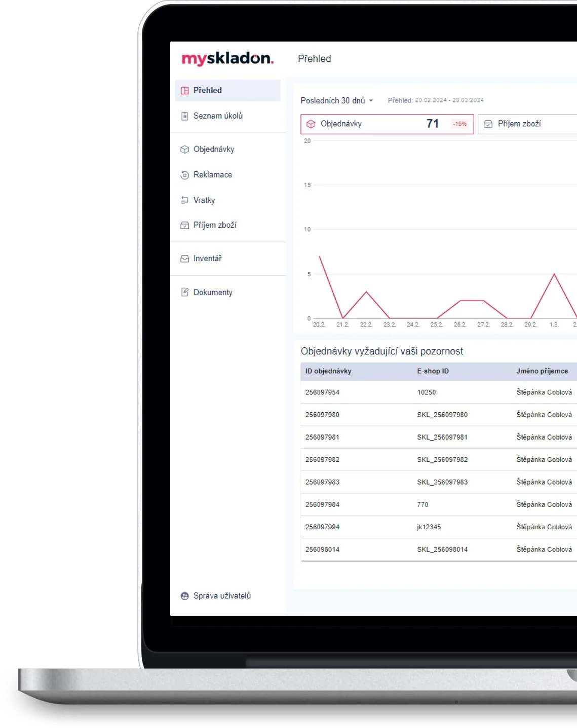Click the Dokumenty edit icon
Screen dimensions: 577x728
click(185, 292)
